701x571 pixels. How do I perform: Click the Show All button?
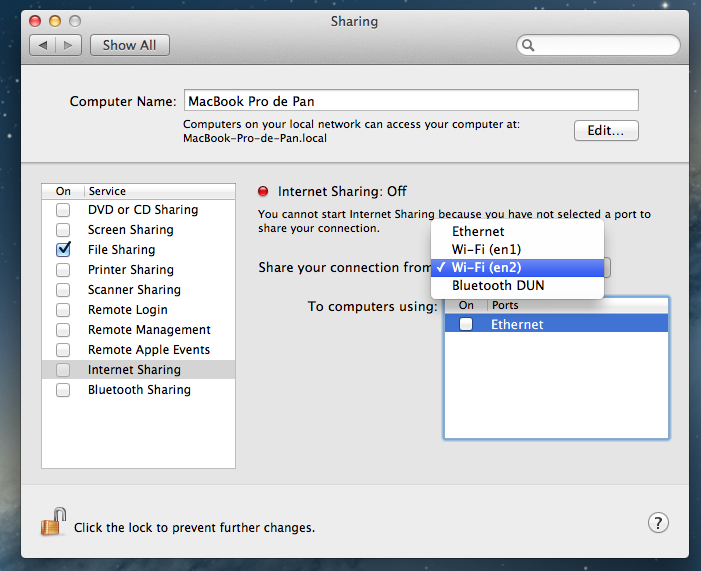(129, 45)
